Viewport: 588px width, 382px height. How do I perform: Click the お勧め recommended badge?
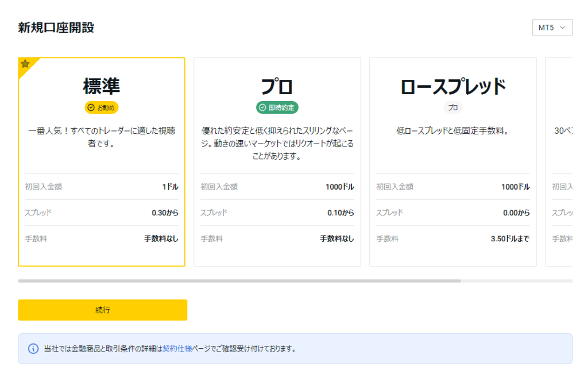(x=102, y=107)
